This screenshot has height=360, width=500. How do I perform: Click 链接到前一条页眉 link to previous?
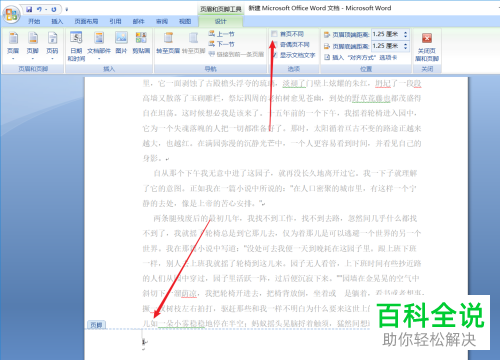[236, 54]
